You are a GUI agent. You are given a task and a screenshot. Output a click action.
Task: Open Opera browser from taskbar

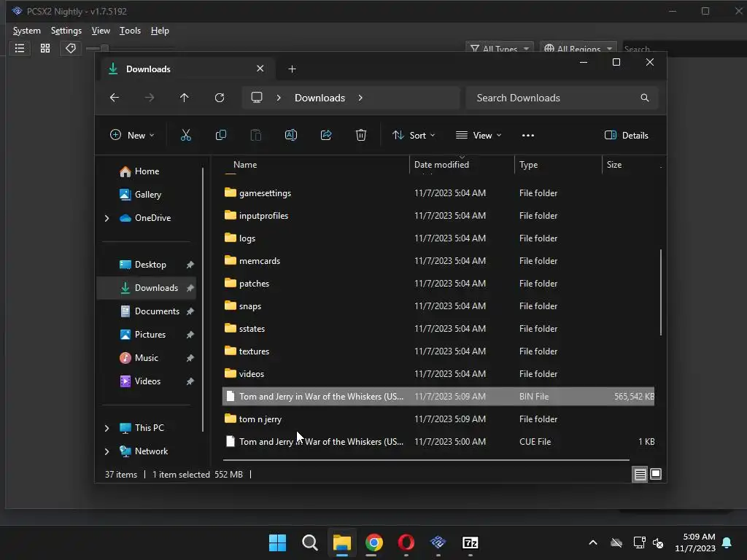tap(406, 542)
